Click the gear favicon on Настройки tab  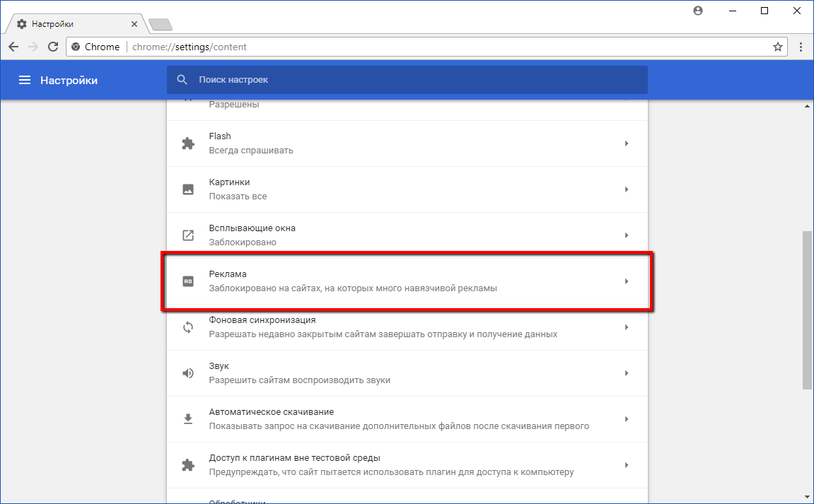(x=22, y=24)
